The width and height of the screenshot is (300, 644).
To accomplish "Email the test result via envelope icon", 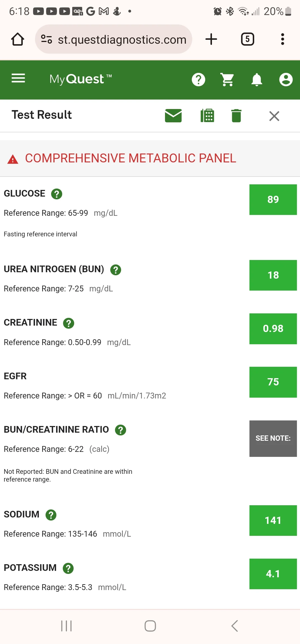I will [173, 116].
